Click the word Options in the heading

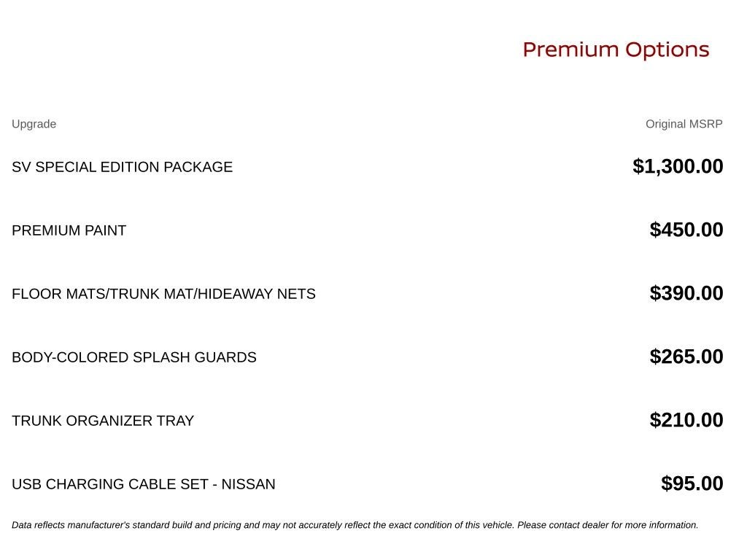click(x=667, y=50)
